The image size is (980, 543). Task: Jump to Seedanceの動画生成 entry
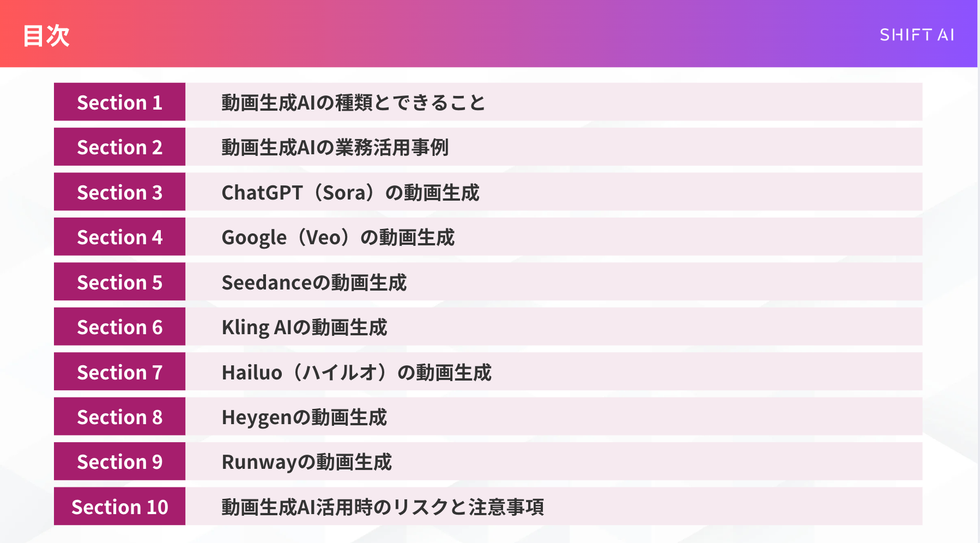pyautogui.click(x=314, y=282)
